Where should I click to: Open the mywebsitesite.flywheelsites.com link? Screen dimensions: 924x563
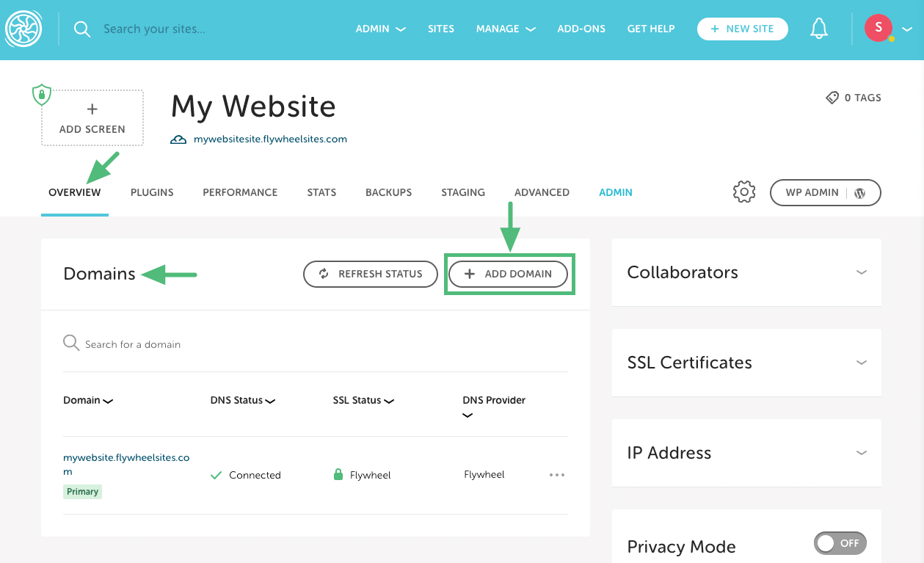(269, 139)
